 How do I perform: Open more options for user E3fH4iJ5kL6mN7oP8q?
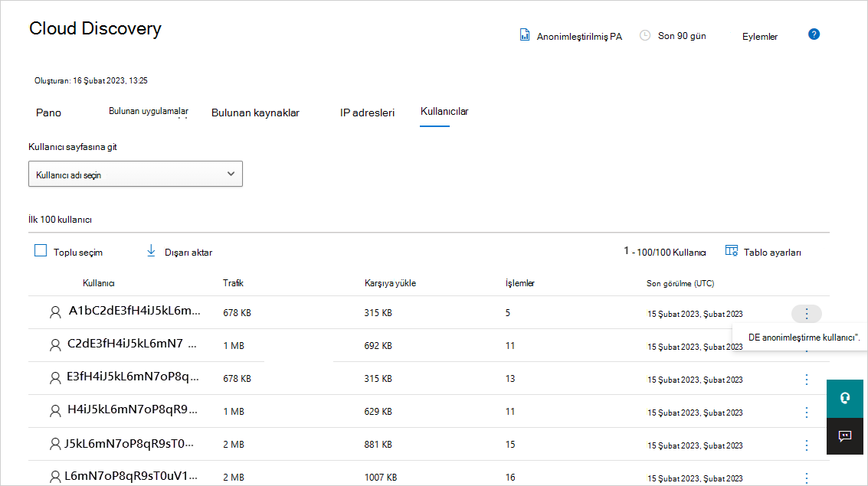click(807, 380)
